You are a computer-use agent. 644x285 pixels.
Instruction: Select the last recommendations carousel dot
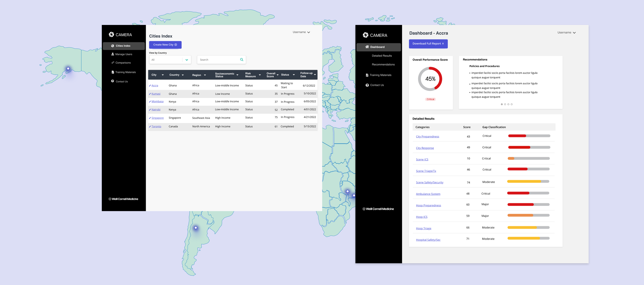tap(512, 104)
